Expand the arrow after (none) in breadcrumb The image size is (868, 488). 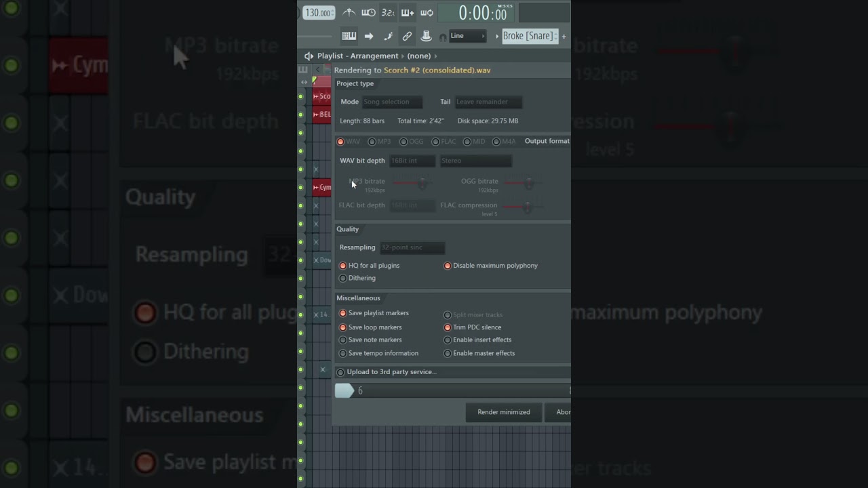click(x=435, y=56)
